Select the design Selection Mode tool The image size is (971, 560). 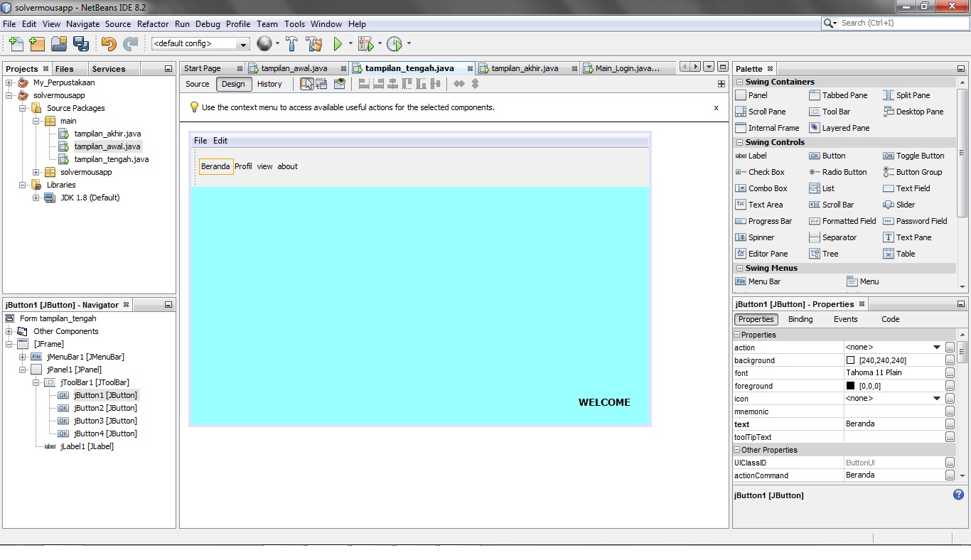(307, 84)
